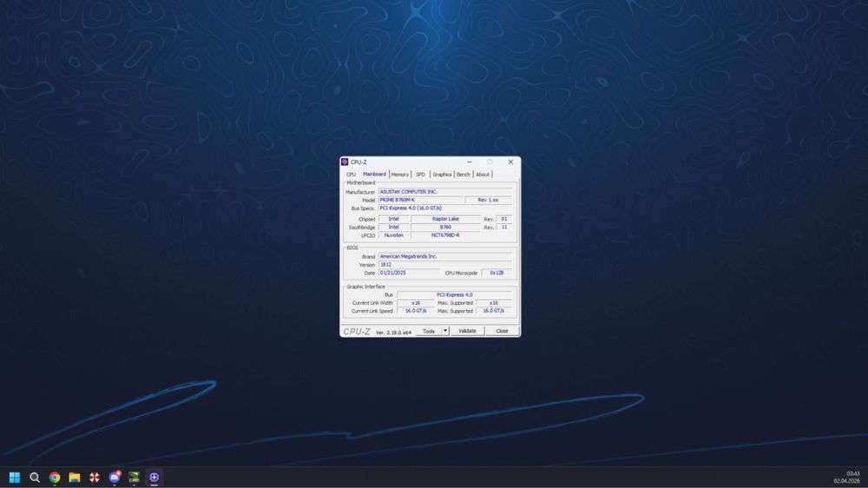The image size is (868, 488).
Task: Click the Manufacturer label
Action: (360, 192)
